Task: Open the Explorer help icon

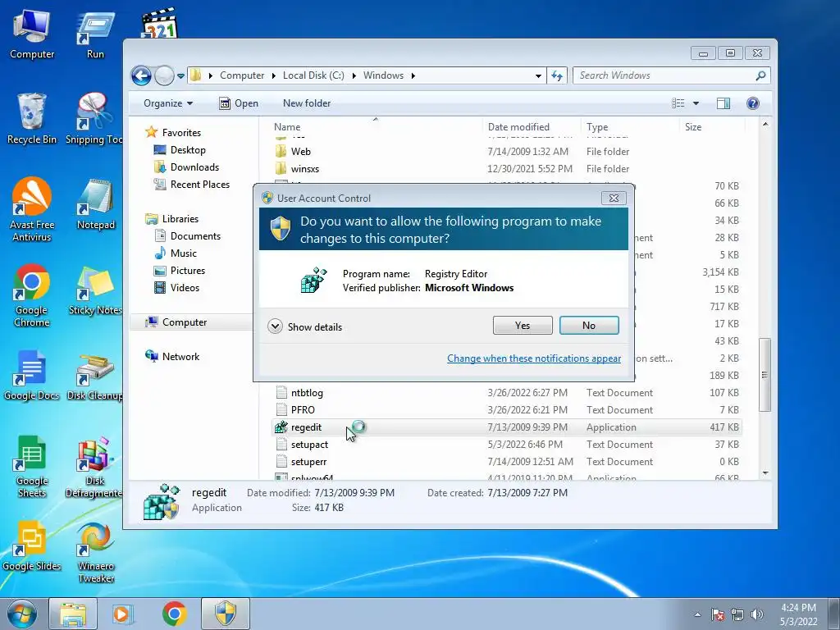Action: click(x=753, y=103)
